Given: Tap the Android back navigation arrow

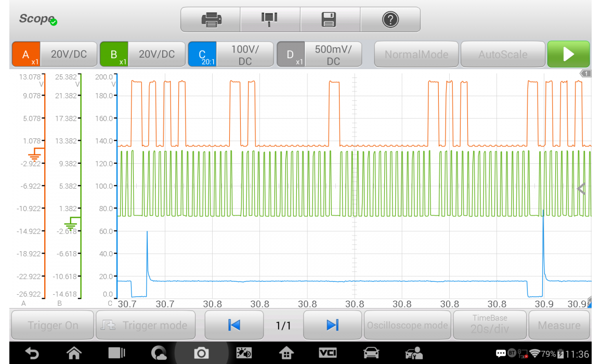Looking at the screenshot, I should point(32,354).
